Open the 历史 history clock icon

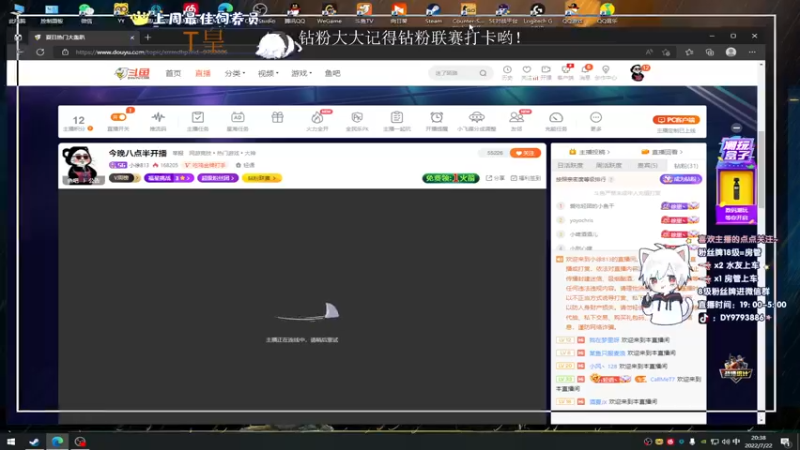[x=507, y=72]
